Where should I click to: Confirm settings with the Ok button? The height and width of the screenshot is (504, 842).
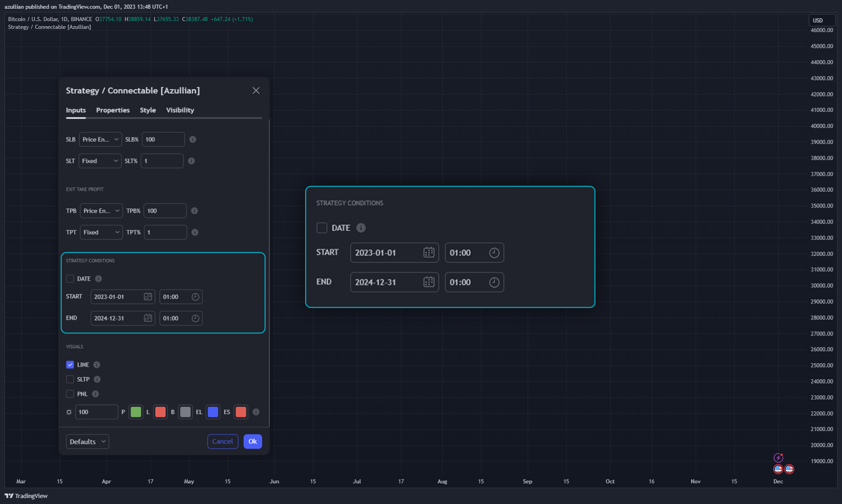[253, 442]
